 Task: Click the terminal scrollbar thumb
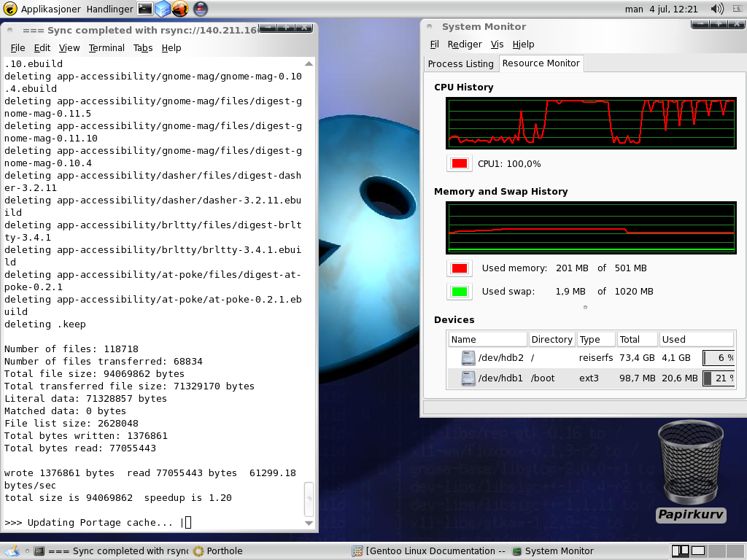309,499
